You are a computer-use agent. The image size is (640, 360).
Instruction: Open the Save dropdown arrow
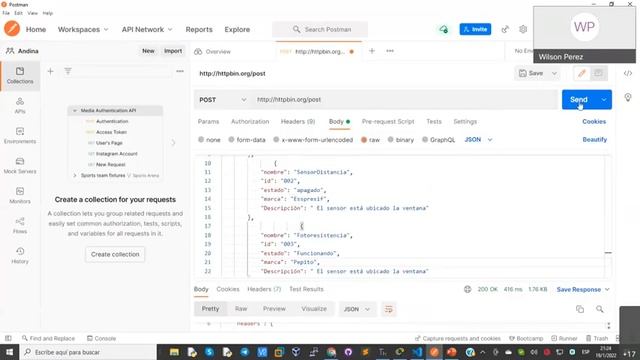(554, 73)
